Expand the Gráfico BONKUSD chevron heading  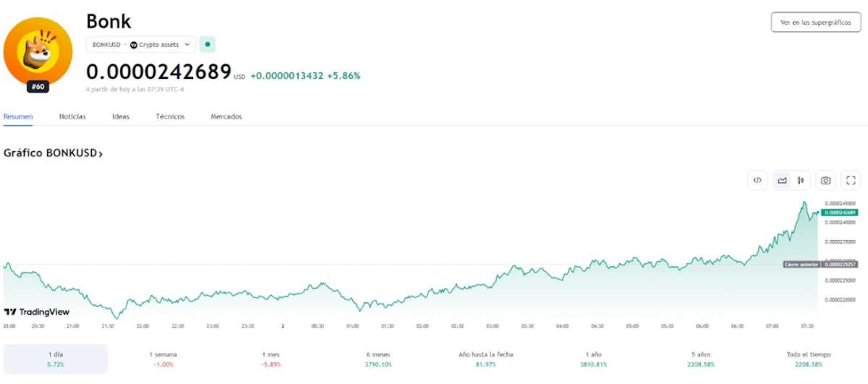tap(54, 153)
